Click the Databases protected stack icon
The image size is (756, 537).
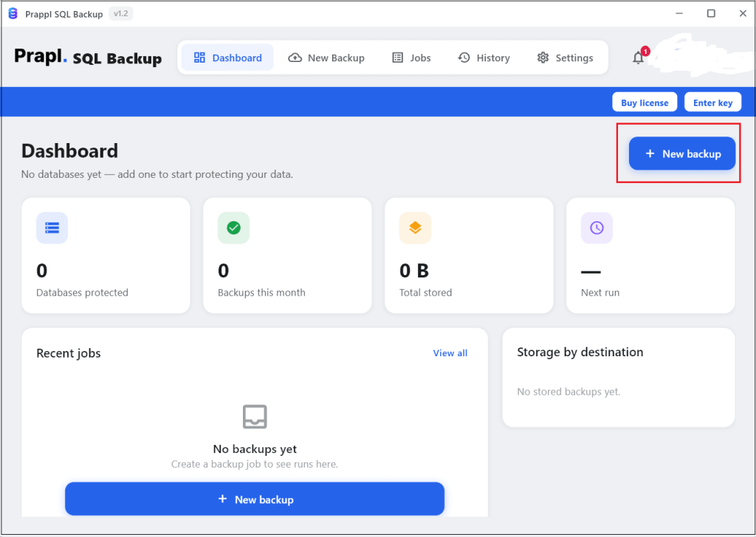(x=52, y=228)
